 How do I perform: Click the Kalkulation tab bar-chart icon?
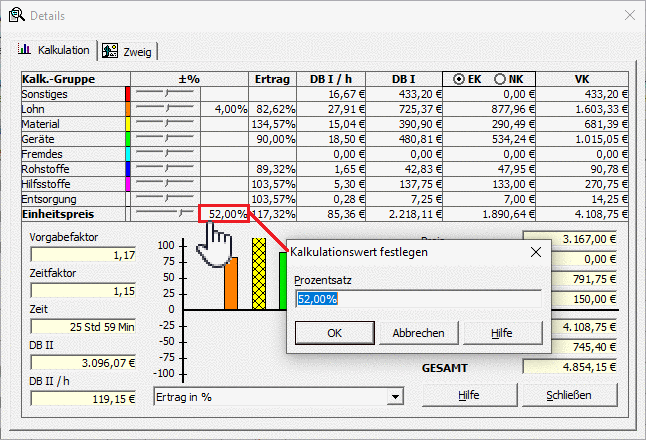tap(24, 49)
